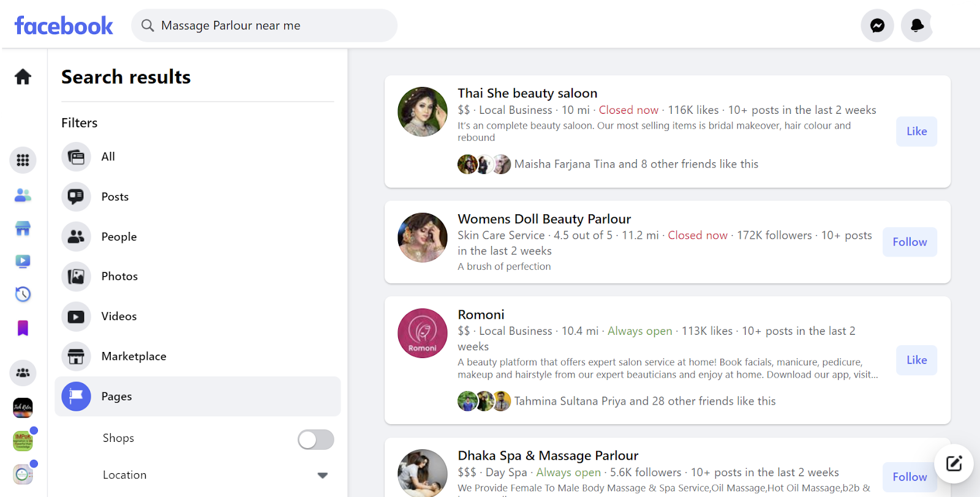Toggle the Shops switch

pos(315,439)
